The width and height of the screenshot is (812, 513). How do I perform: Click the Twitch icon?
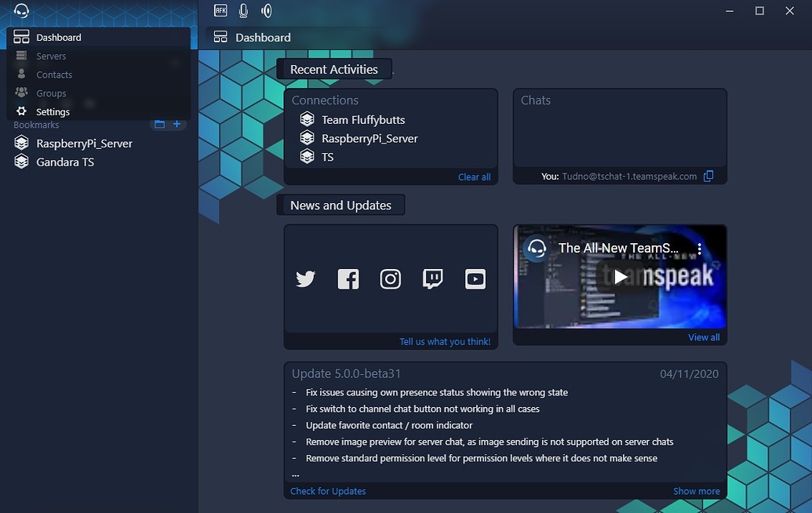pyautogui.click(x=432, y=278)
